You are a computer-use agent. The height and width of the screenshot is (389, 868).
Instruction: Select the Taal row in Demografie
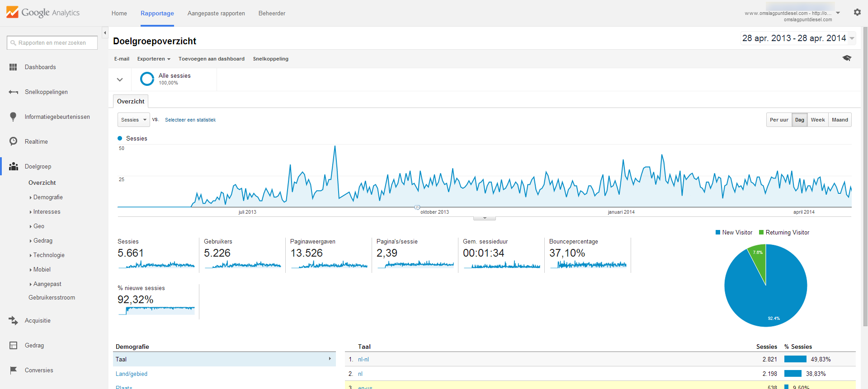pyautogui.click(x=224, y=359)
